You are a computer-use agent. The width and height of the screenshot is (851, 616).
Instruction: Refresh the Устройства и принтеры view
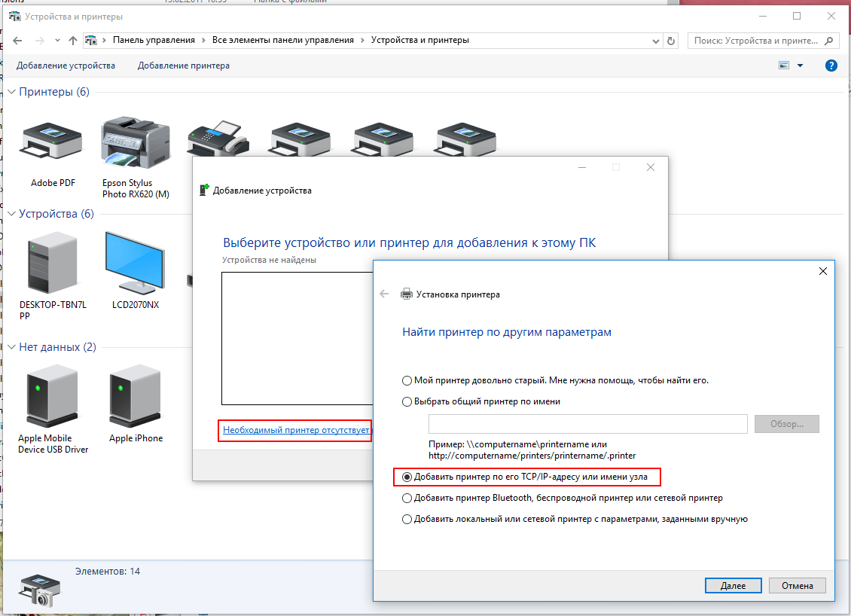click(x=671, y=41)
